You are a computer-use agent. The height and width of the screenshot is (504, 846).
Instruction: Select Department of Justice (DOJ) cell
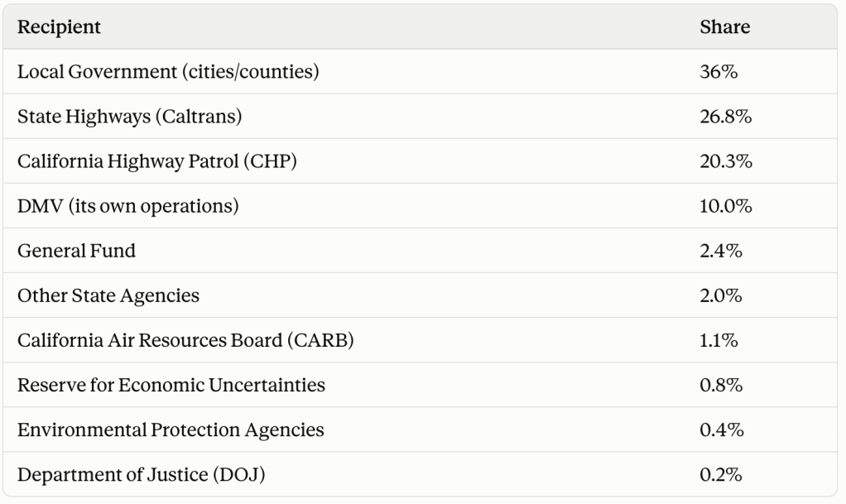point(142,475)
